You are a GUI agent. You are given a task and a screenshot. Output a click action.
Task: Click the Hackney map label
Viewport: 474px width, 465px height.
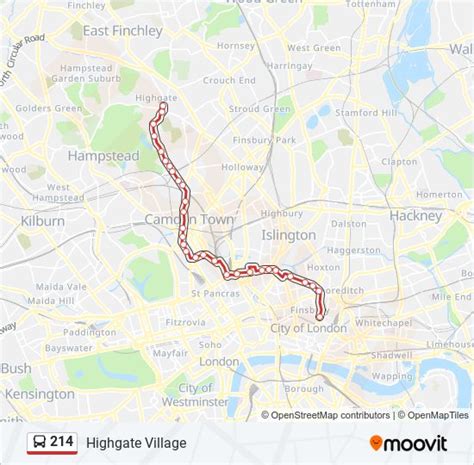click(416, 216)
